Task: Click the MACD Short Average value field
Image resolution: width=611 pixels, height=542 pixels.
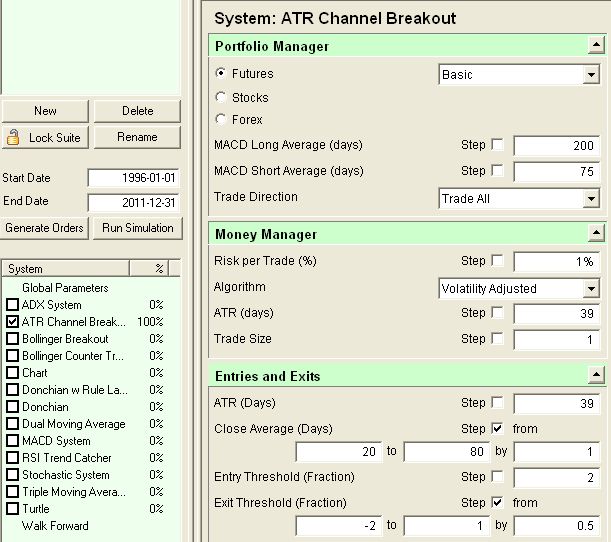Action: (x=556, y=171)
